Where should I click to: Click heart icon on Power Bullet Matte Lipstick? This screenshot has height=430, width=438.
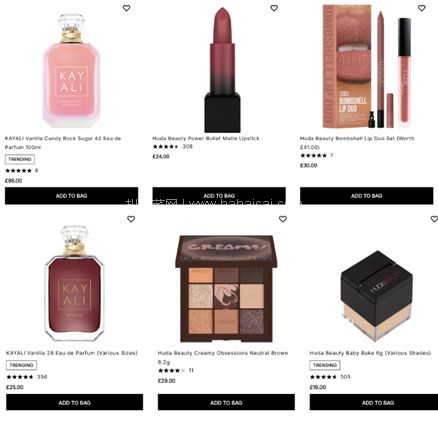pos(274,8)
